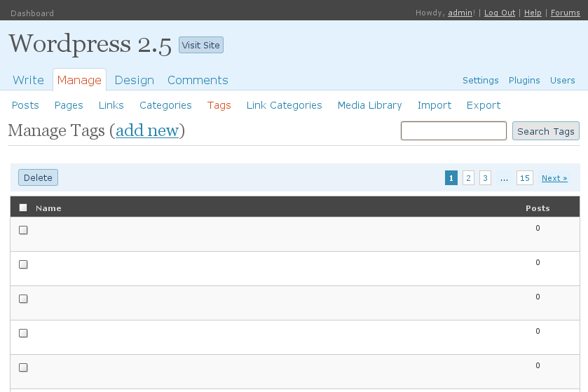Toggle the select-all checkbox in header
Screen dimensions: 588x392
(x=23, y=208)
